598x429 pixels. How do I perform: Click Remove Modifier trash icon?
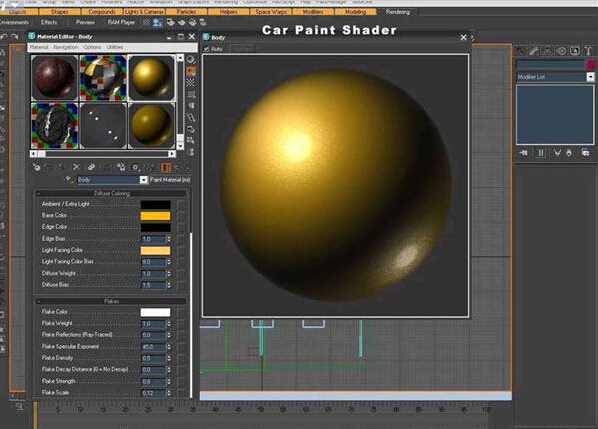click(569, 153)
